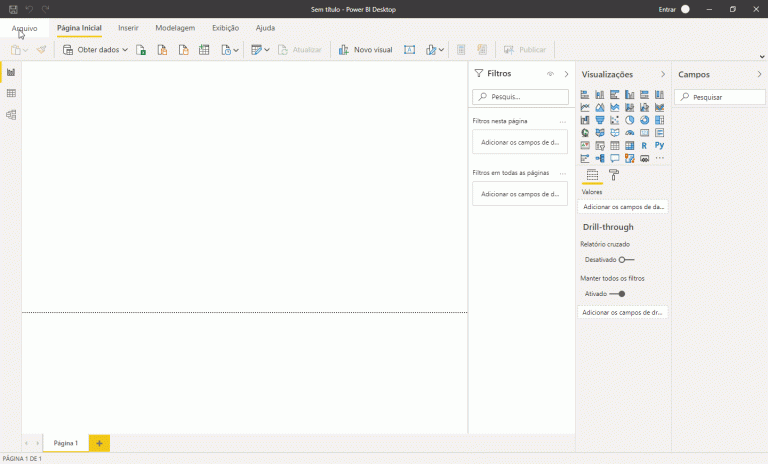Insert a text box from the ribbon

[x=410, y=49]
